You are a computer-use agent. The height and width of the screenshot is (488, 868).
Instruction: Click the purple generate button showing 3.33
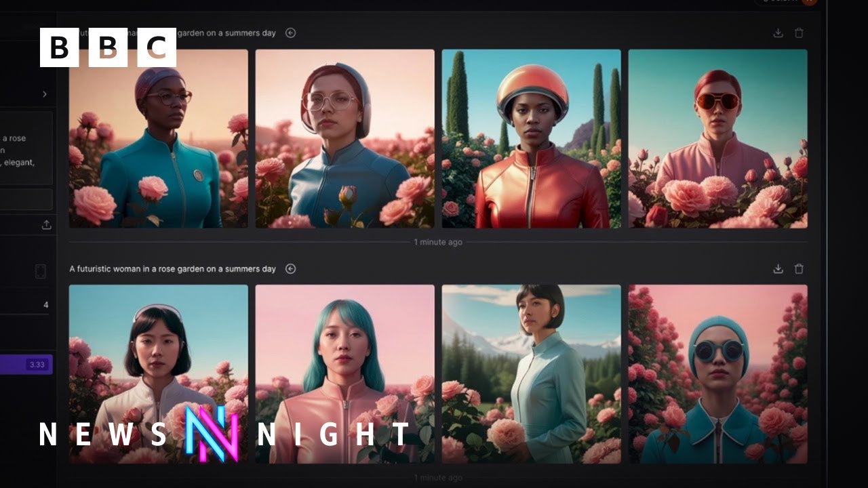(26, 365)
